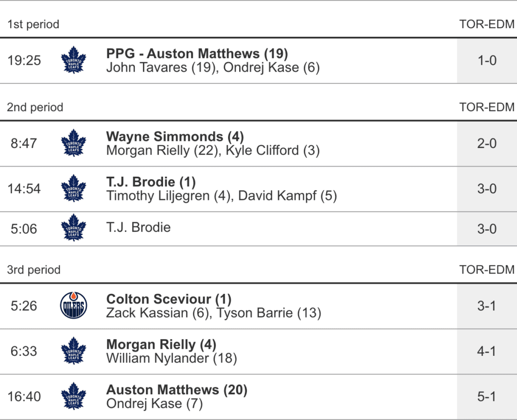Click the 5-1 final score cell
The height and width of the screenshot is (420, 517).
point(487,397)
